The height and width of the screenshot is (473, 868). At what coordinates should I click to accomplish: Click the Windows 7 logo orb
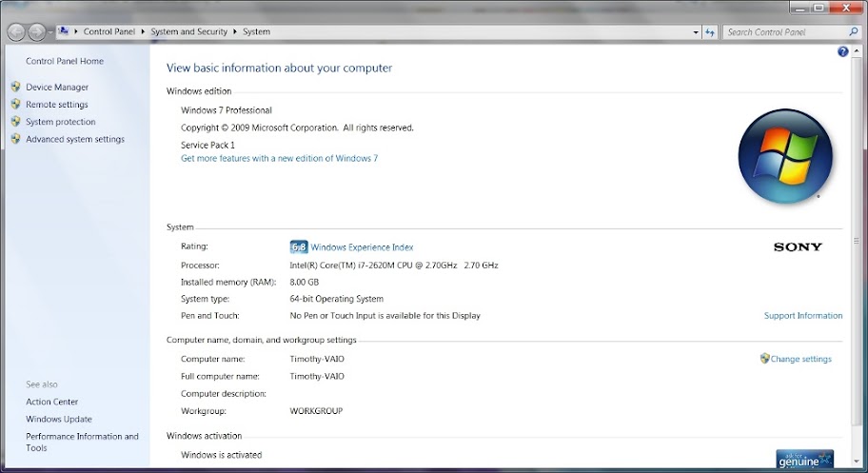pyautogui.click(x=785, y=156)
